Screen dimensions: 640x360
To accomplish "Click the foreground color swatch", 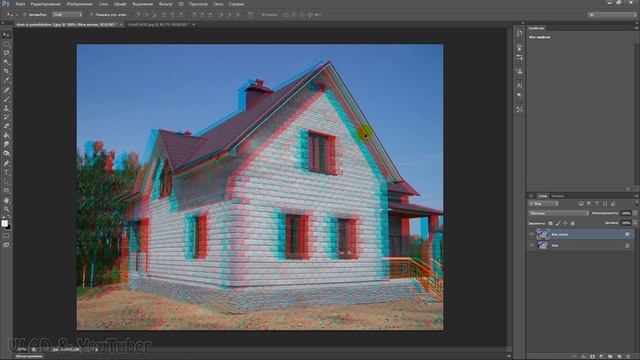I will [4, 223].
